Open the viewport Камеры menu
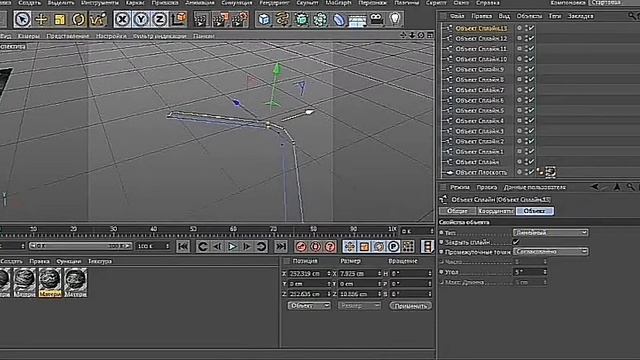 tap(29, 36)
